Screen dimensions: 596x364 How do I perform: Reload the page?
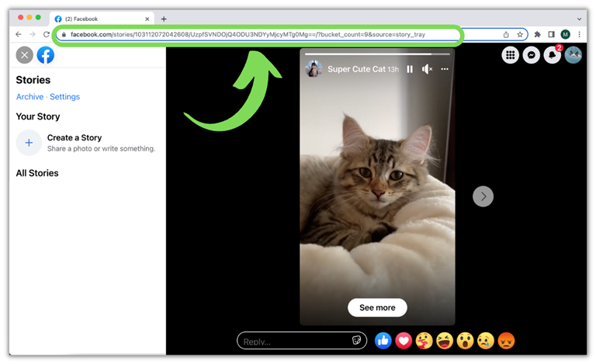click(47, 34)
